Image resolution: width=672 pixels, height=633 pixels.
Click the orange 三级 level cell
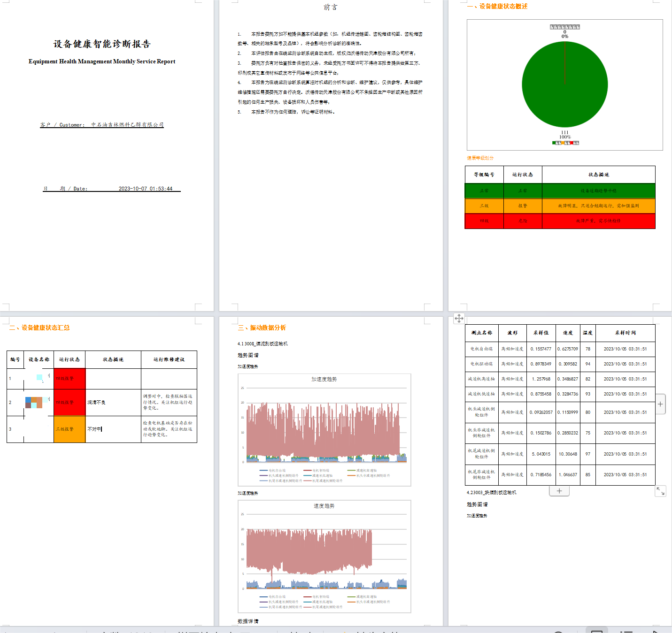pyautogui.click(x=484, y=206)
